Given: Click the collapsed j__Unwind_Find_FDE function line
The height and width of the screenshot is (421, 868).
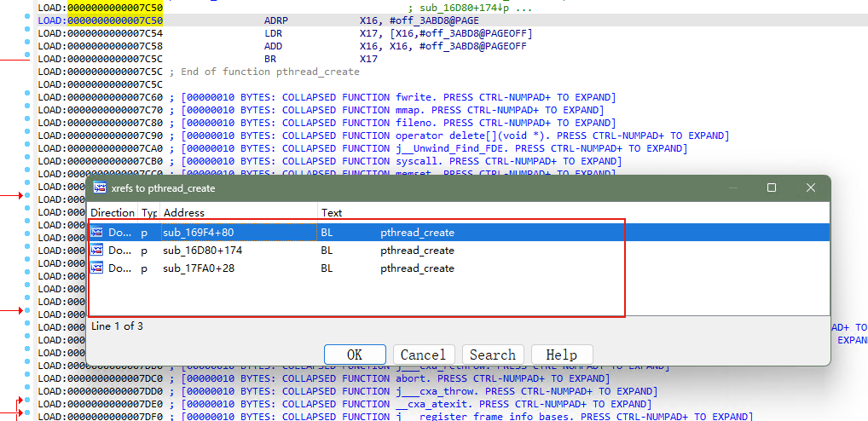Looking at the screenshot, I should click(362, 148).
